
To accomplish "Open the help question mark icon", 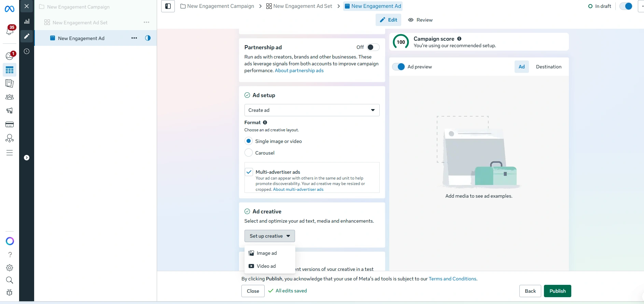I will point(10,255).
